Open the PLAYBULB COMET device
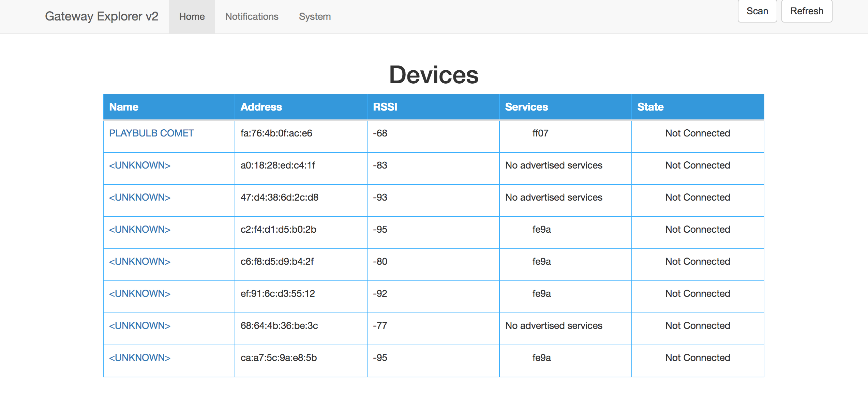The height and width of the screenshot is (406, 868). [x=151, y=133]
